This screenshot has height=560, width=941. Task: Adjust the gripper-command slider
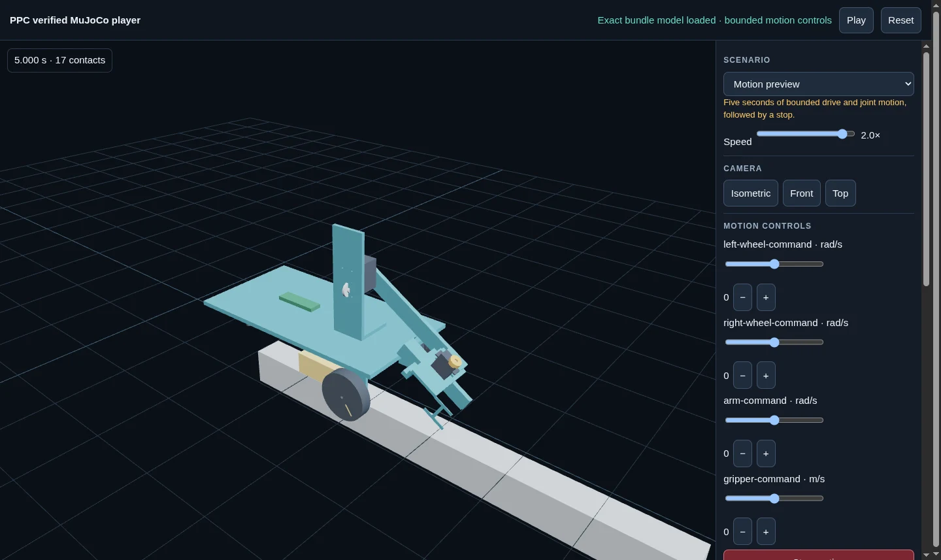774,499
